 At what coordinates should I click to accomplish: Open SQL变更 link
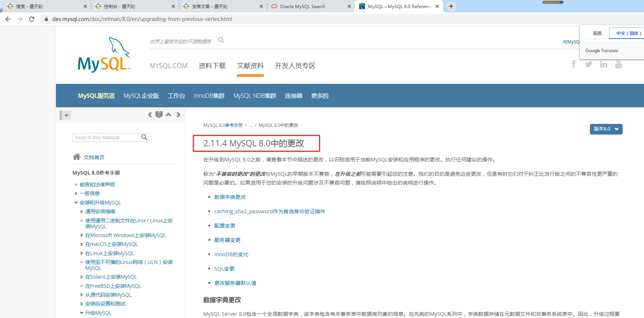pyautogui.click(x=224, y=269)
